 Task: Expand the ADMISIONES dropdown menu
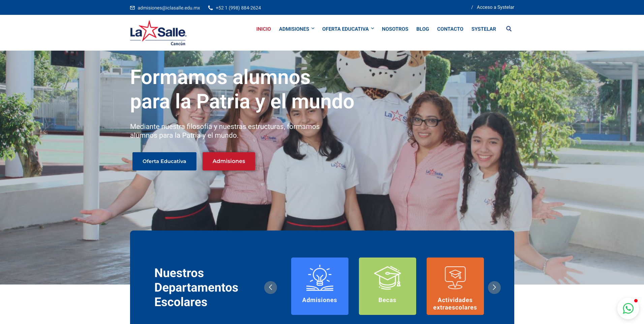click(x=294, y=29)
